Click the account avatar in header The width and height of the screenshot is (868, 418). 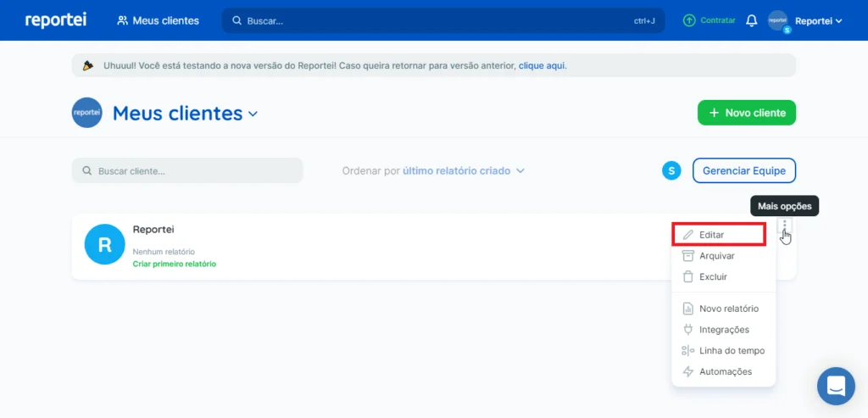(x=778, y=20)
